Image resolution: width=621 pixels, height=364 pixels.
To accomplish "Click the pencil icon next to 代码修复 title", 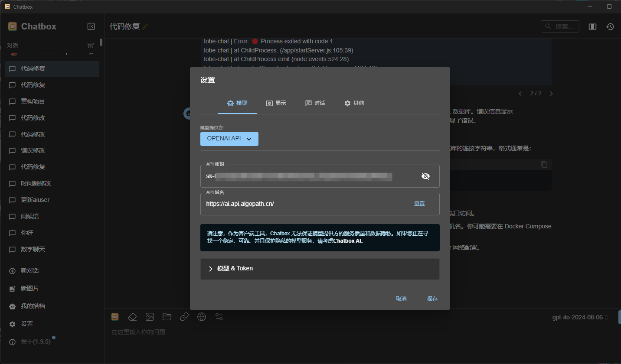I will [x=145, y=27].
